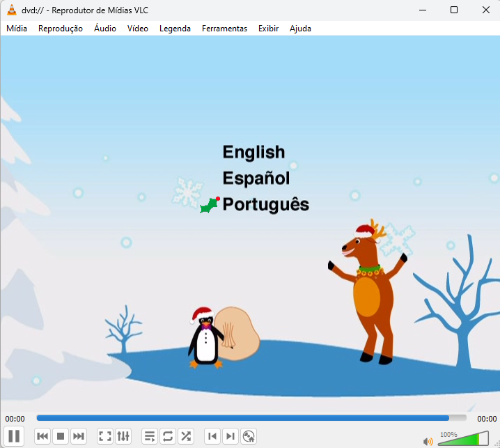Show the playlist panel
The width and height of the screenshot is (500, 448).
150,436
